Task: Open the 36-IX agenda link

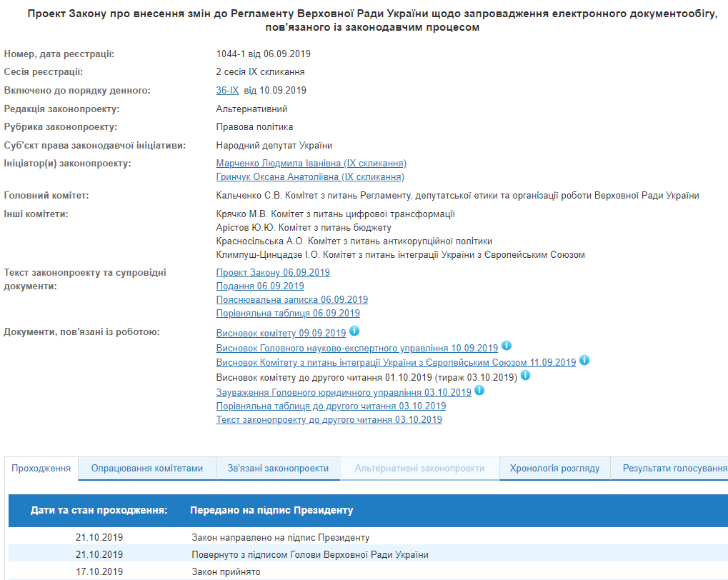Action: [x=228, y=90]
